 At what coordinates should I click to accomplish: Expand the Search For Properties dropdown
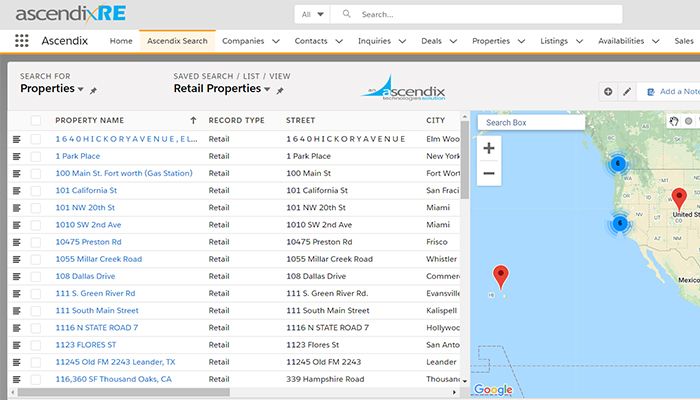coord(80,90)
